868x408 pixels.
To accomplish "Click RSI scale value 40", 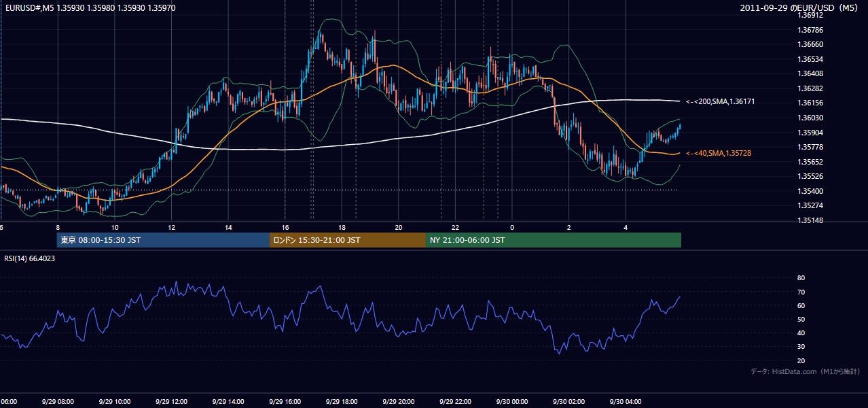I will point(801,333).
